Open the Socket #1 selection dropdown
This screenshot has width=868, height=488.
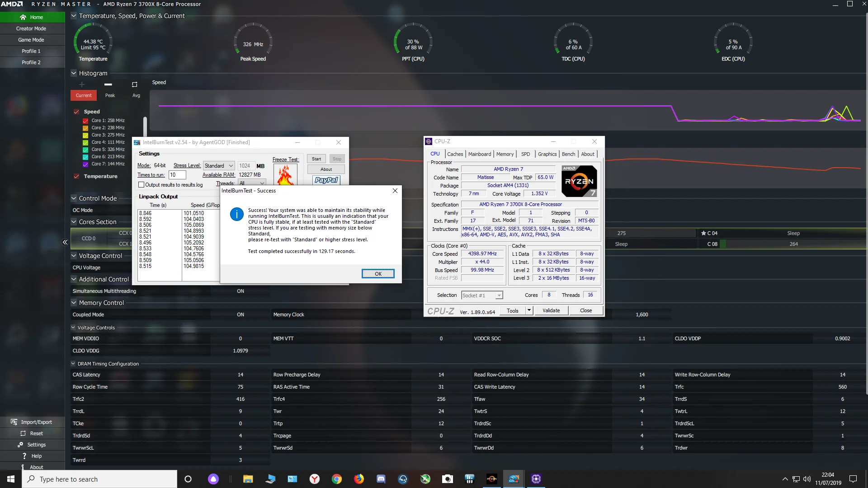click(x=481, y=296)
